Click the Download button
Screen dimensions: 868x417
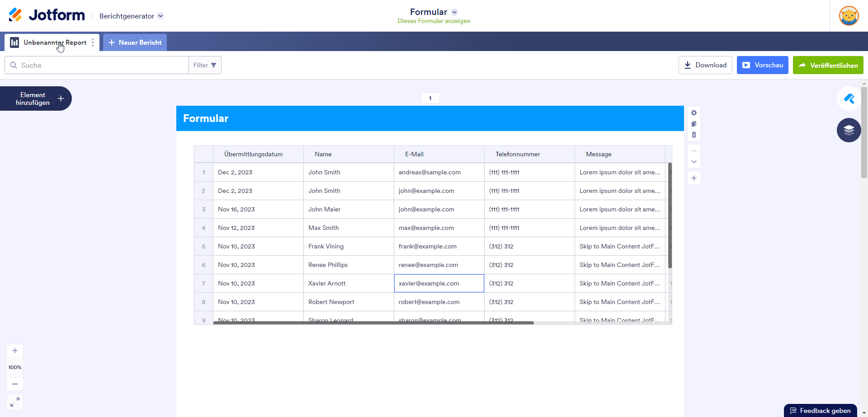click(705, 65)
